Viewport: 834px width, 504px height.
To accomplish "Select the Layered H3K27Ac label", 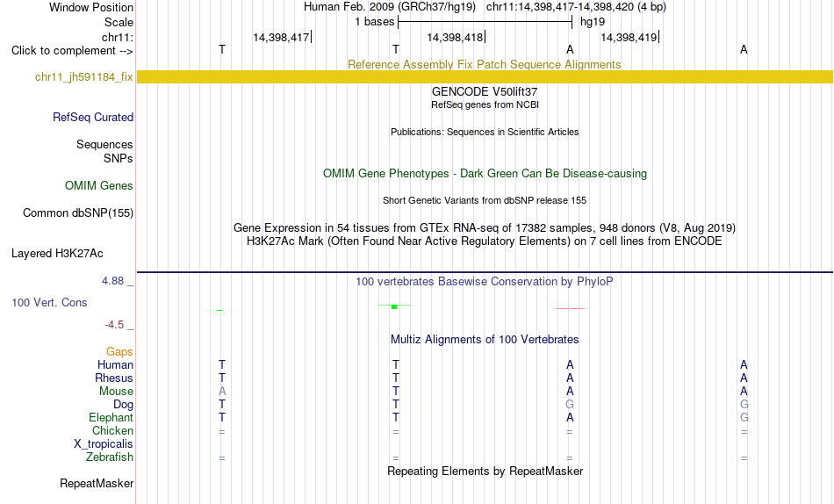I will [x=57, y=254].
